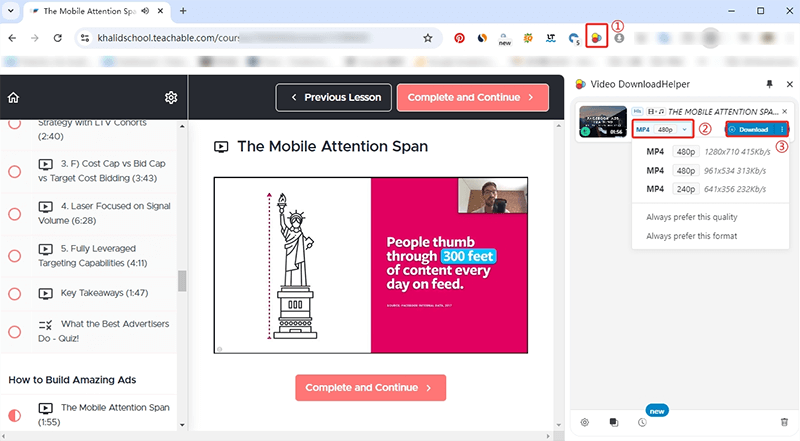Screen dimensions: 800x441
Task: Open course settings gear icon
Action: coord(171,97)
